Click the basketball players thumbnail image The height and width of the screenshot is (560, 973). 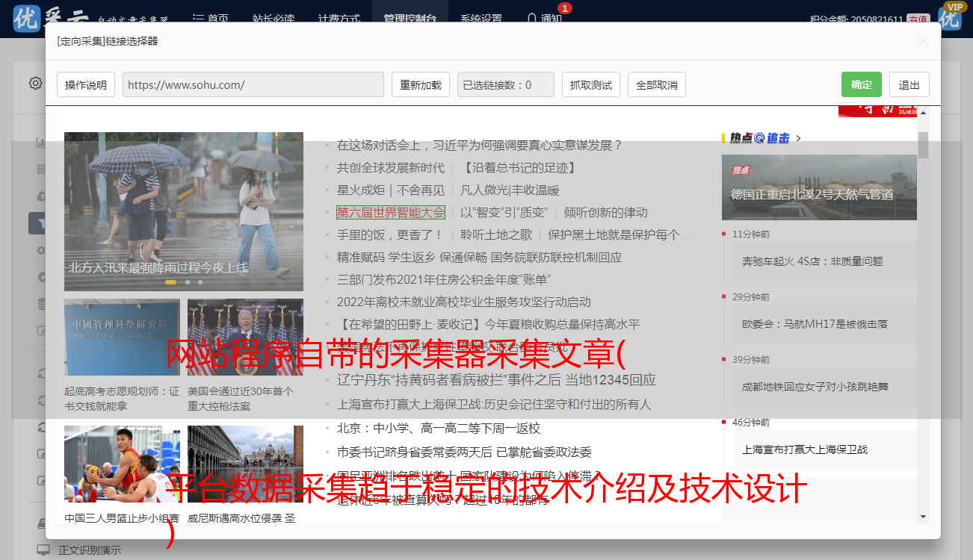click(122, 464)
